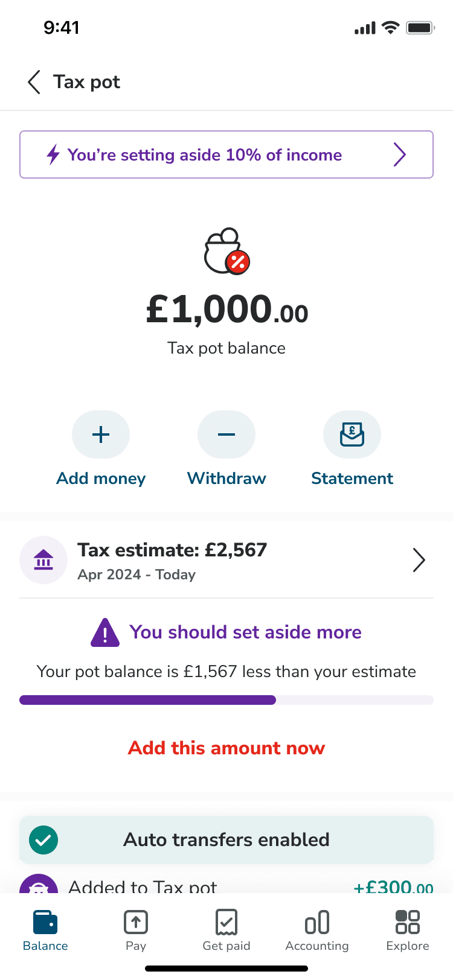Open the Auto transfers enabled banner

(226, 839)
